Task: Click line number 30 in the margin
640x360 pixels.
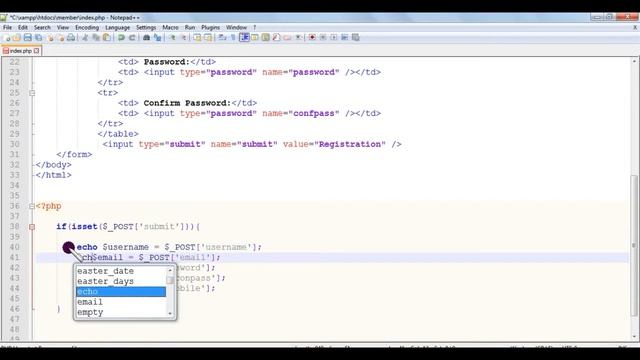Action: pyautogui.click(x=14, y=144)
